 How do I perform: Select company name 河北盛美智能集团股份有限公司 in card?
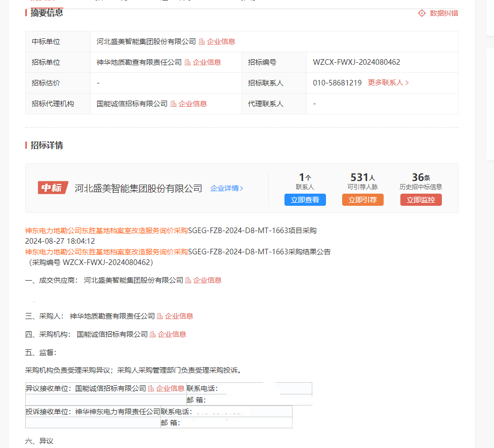click(138, 188)
